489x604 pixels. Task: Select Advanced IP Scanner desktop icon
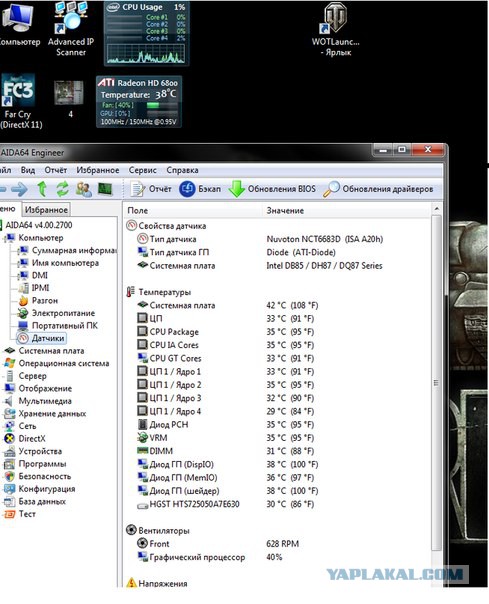pyautogui.click(x=71, y=29)
